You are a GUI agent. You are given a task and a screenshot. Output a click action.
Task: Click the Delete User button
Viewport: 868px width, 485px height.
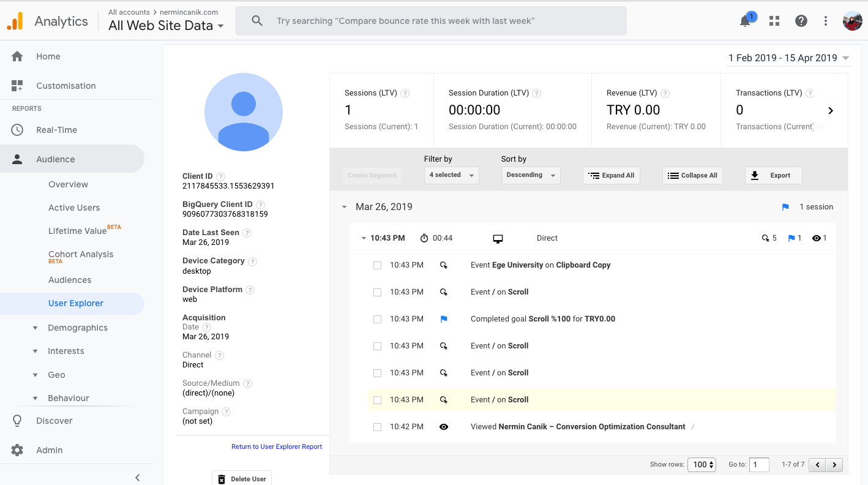tap(242, 479)
